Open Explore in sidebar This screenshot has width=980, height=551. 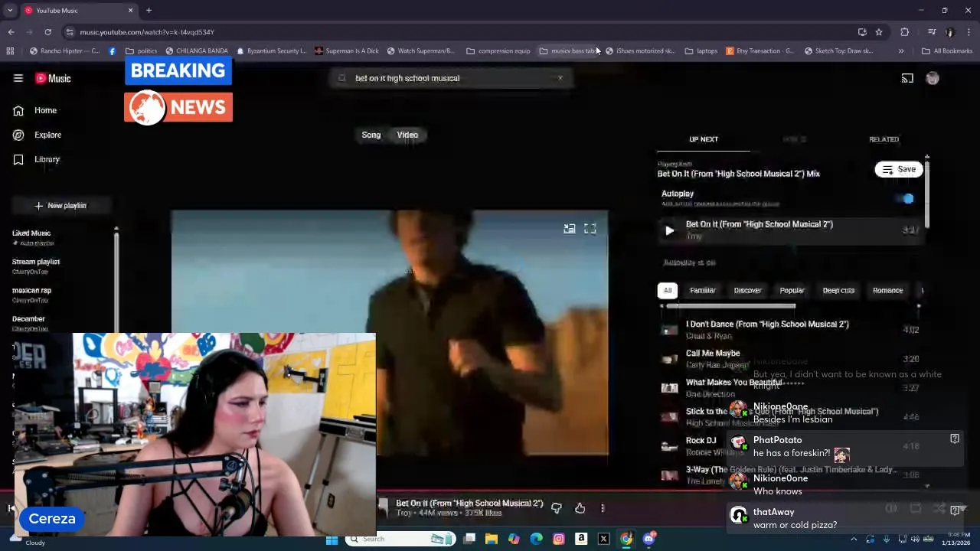[x=37, y=135]
